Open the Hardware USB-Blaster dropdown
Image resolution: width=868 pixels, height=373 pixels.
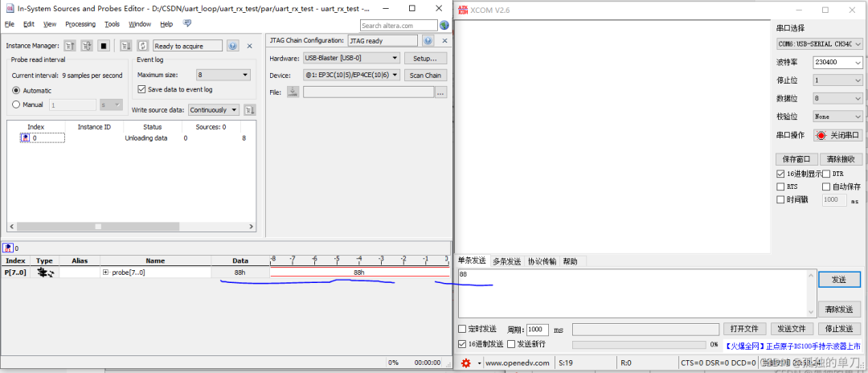(351, 58)
